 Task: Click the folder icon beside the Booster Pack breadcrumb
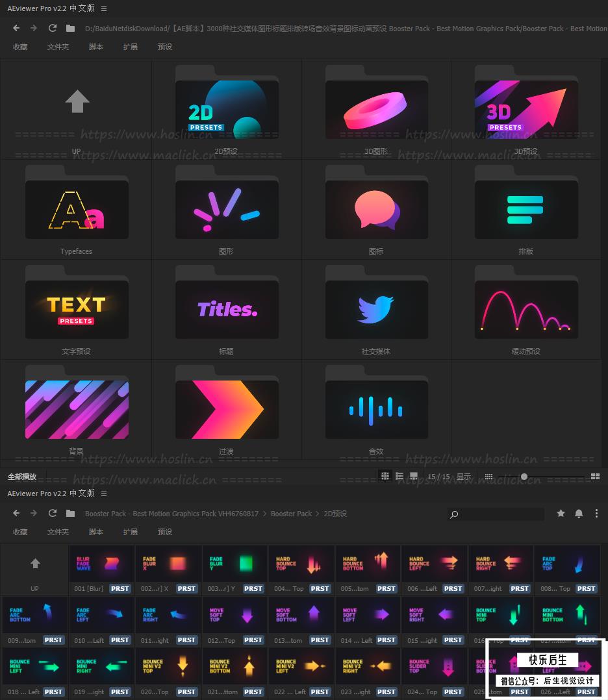(x=70, y=513)
